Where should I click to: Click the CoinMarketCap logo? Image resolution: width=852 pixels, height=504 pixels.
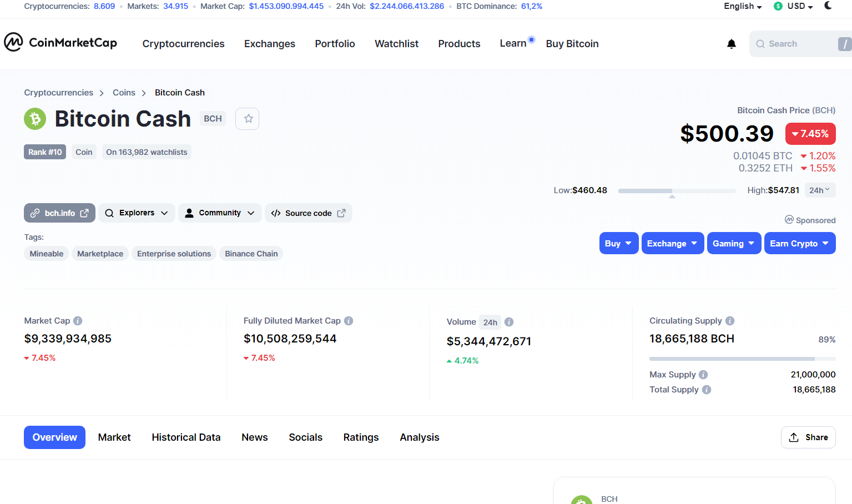tap(61, 42)
